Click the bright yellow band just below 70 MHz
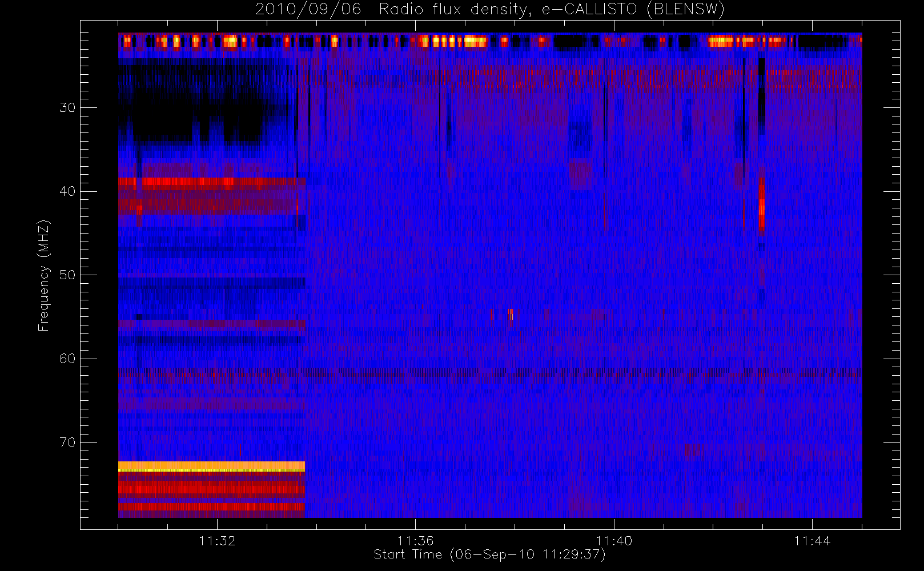Image resolution: width=924 pixels, height=571 pixels. [211, 467]
